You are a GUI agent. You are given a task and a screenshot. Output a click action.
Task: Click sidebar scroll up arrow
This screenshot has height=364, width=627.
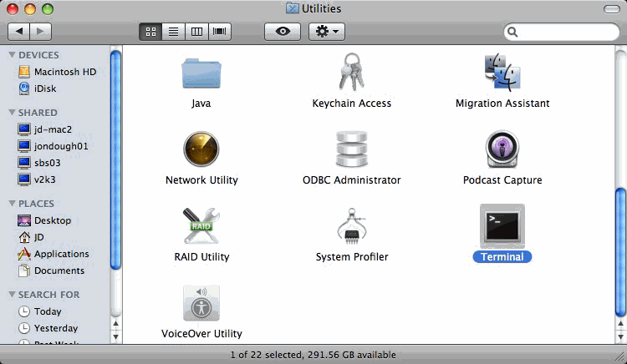tap(115, 324)
